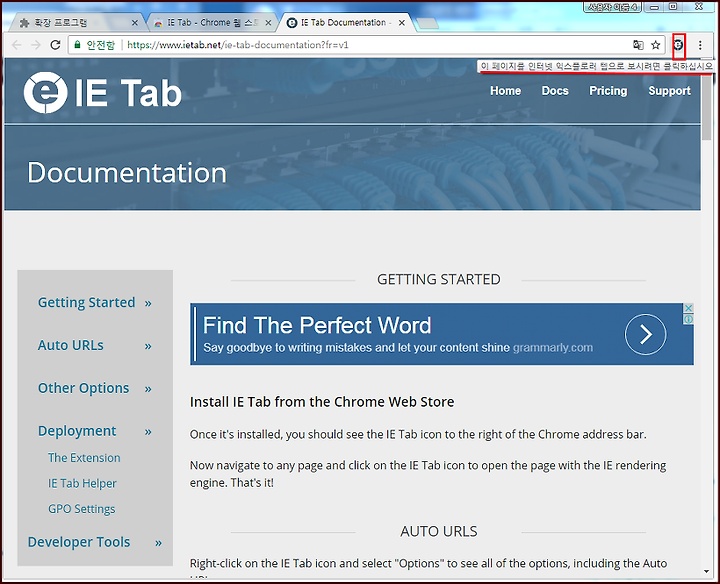Bookmark this page with the star icon
The height and width of the screenshot is (584, 720).
pyautogui.click(x=655, y=45)
